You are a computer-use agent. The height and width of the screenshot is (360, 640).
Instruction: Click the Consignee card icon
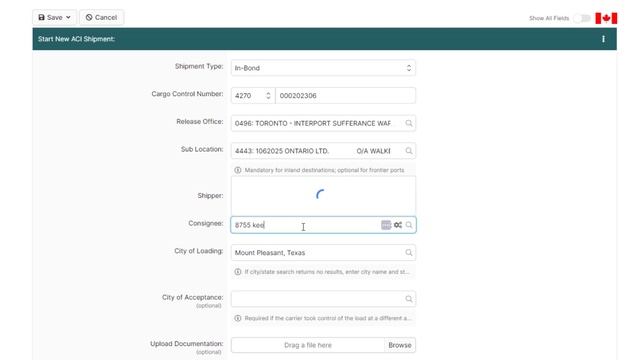tap(386, 225)
